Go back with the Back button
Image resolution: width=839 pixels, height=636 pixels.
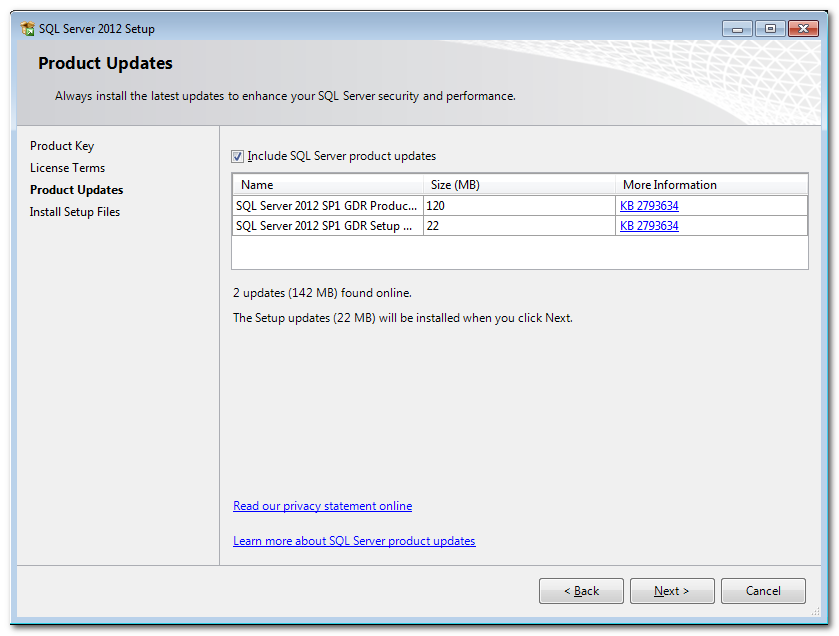click(x=581, y=591)
